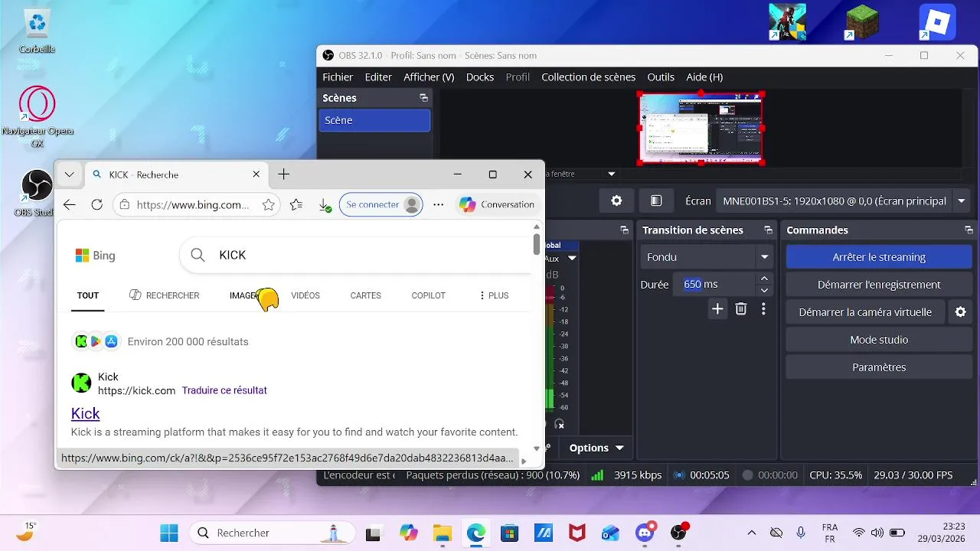The image size is (980, 551).
Task: Enable Mode studio in OBS
Action: (x=879, y=340)
